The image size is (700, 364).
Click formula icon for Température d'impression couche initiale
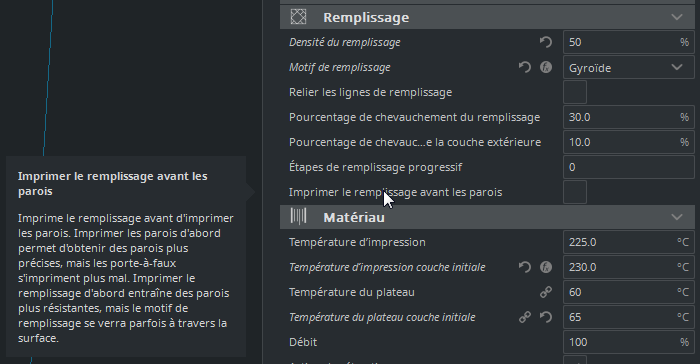(546, 267)
